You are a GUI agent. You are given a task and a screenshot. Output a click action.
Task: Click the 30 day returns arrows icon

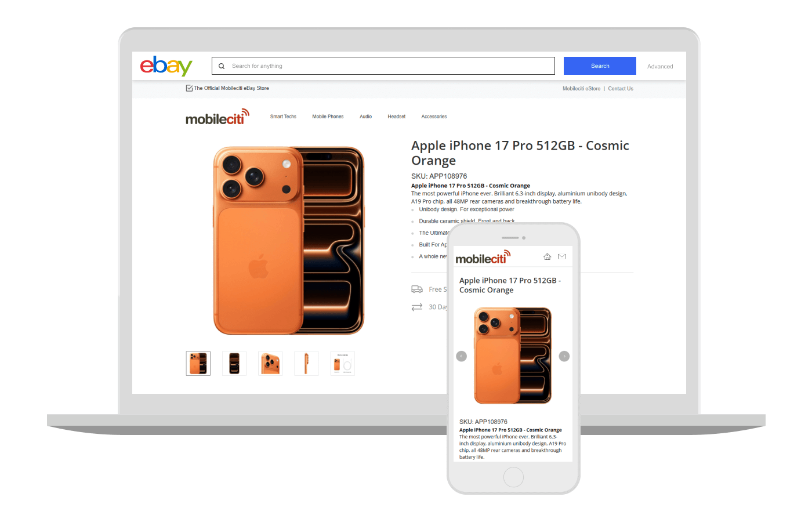[x=417, y=307]
